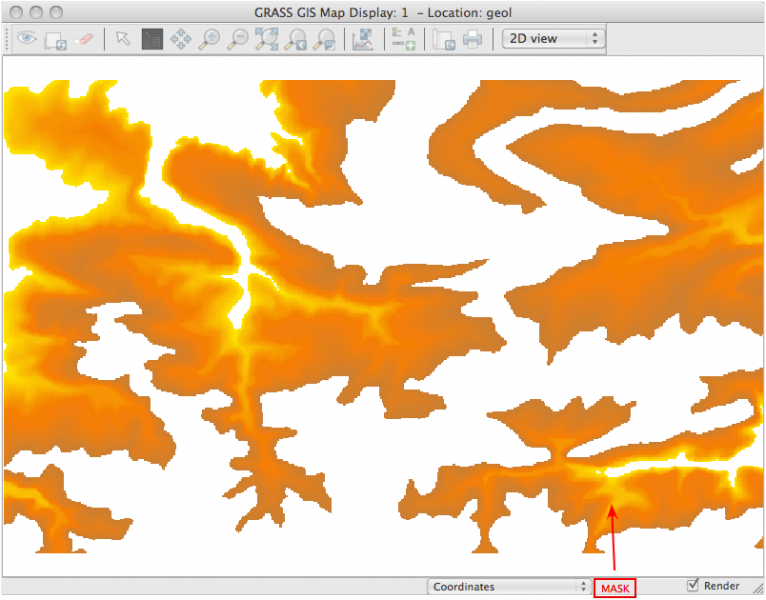Erase the display with eraser icon
This screenshot has width=766, height=600.
click(x=84, y=39)
